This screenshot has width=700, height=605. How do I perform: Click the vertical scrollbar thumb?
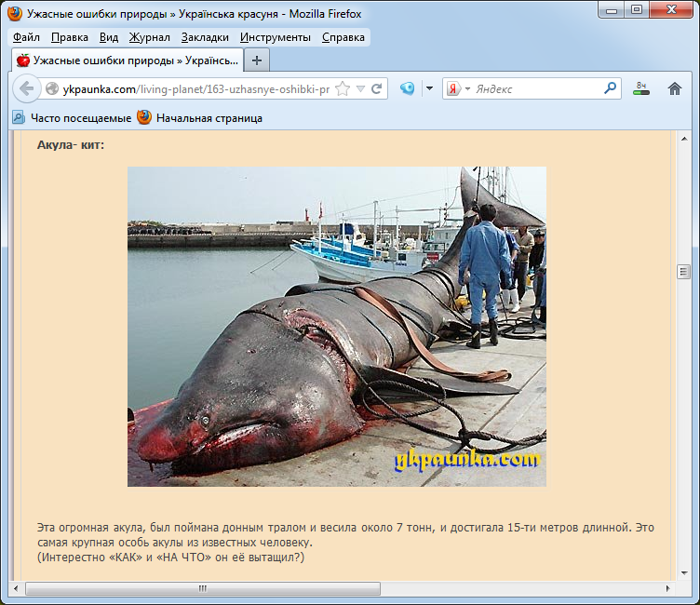(x=683, y=271)
